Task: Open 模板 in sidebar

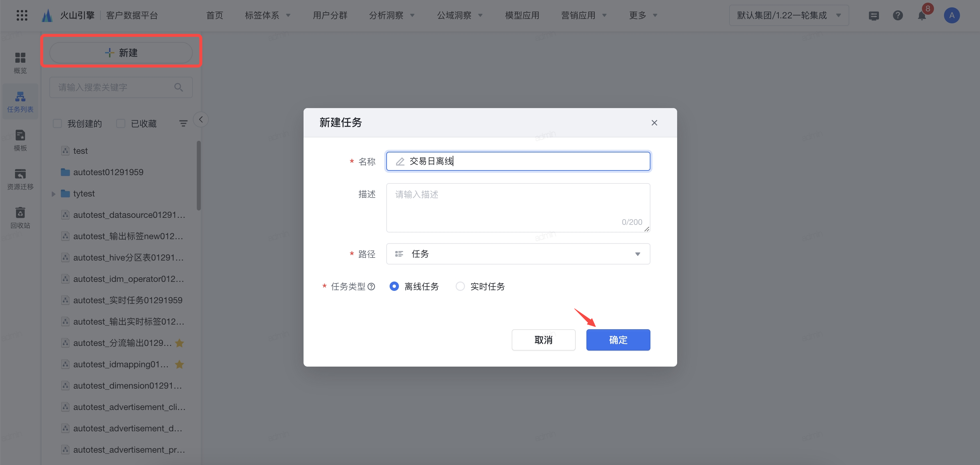Action: tap(20, 140)
